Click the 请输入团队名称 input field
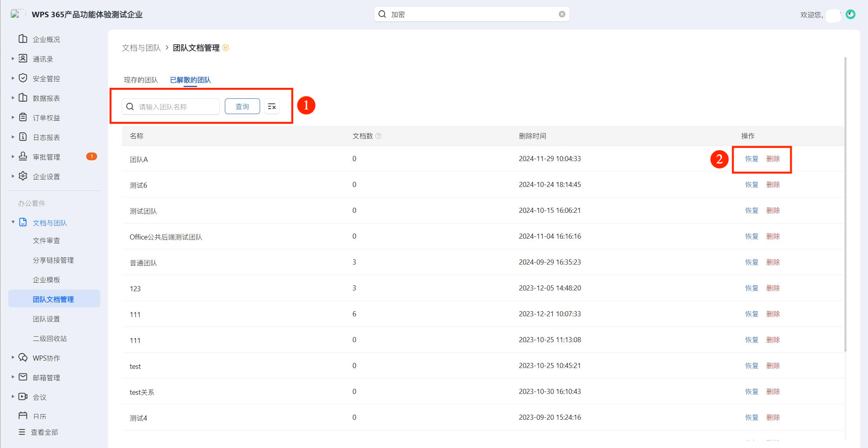The height and width of the screenshot is (448, 868). coord(171,107)
